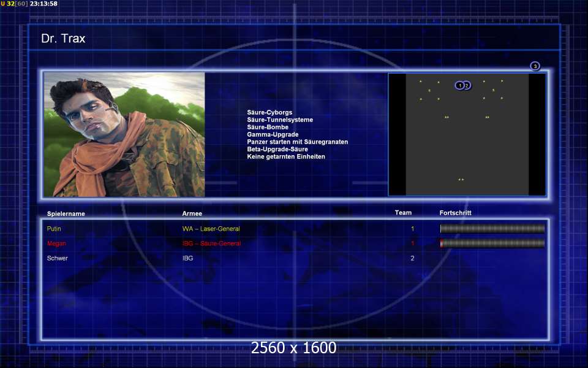Viewport: 588px width, 368px height.
Task: Click Megan's loading progress bar
Action: pyautogui.click(x=492, y=243)
